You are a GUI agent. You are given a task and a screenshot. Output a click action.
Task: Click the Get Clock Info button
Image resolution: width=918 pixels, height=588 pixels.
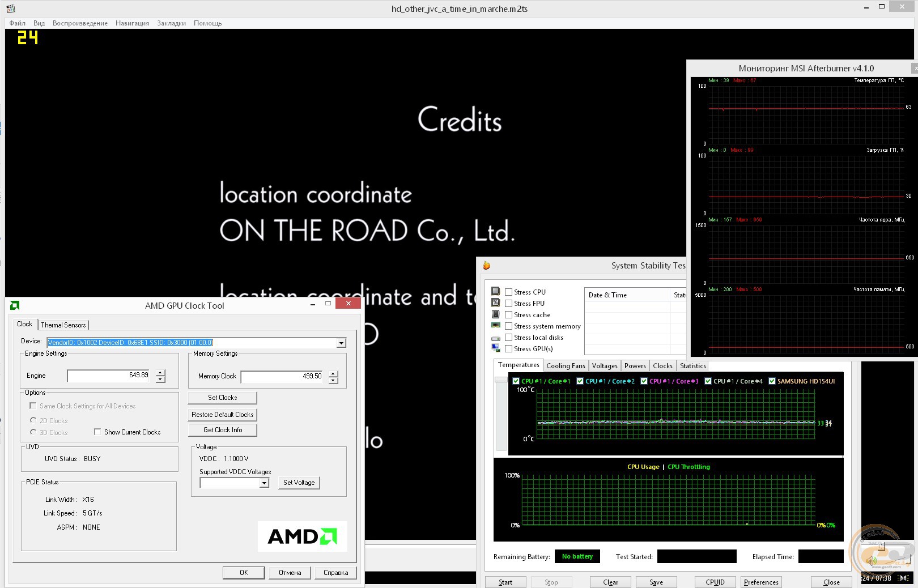(222, 430)
